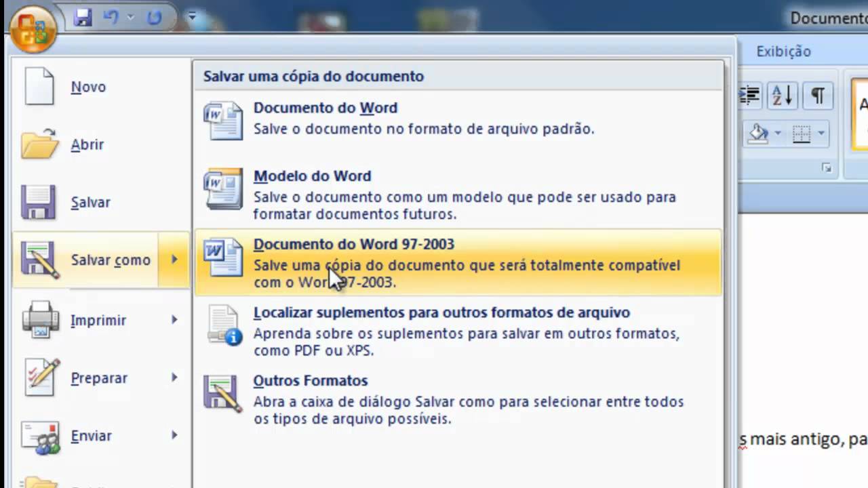Click the Salvar como disk-with-pencil icon
The image size is (868, 488).
[x=40, y=260]
